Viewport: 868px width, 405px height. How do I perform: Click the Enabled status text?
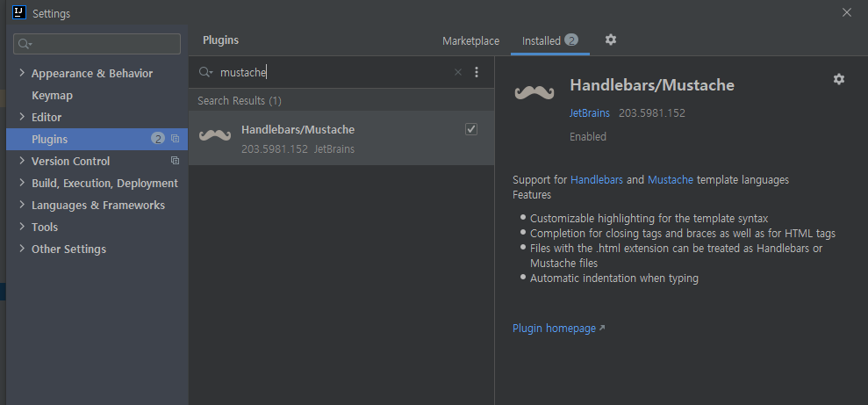(588, 136)
